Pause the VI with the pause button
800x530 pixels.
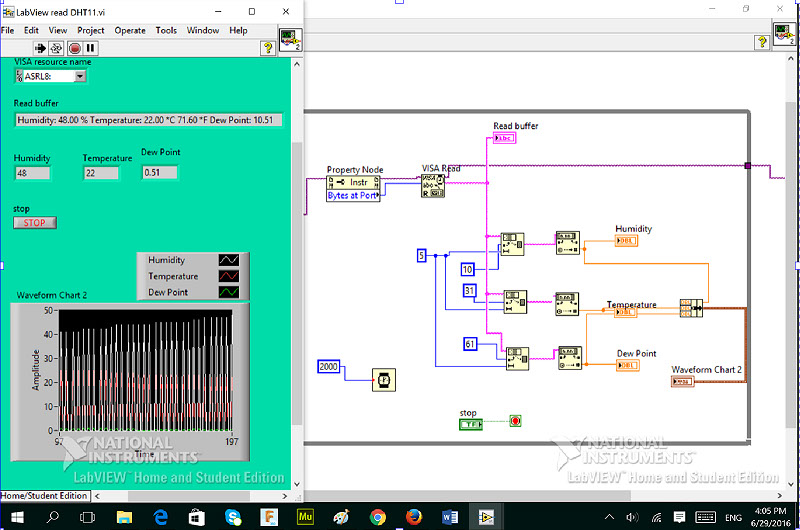[90, 48]
